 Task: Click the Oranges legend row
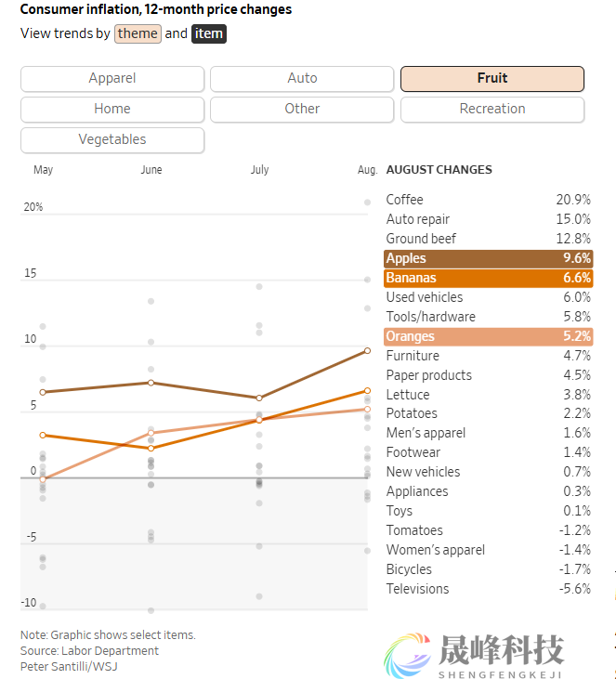tap(488, 336)
